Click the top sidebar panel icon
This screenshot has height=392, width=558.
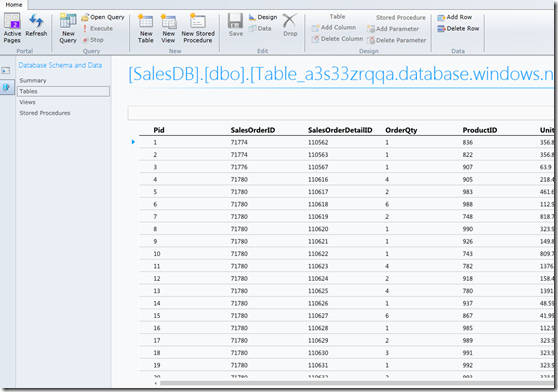tap(6, 71)
